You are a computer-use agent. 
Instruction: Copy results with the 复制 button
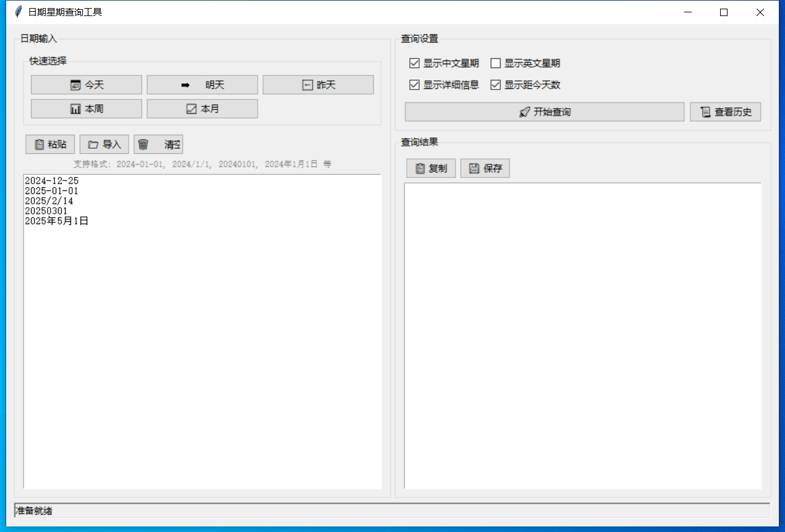[431, 168]
